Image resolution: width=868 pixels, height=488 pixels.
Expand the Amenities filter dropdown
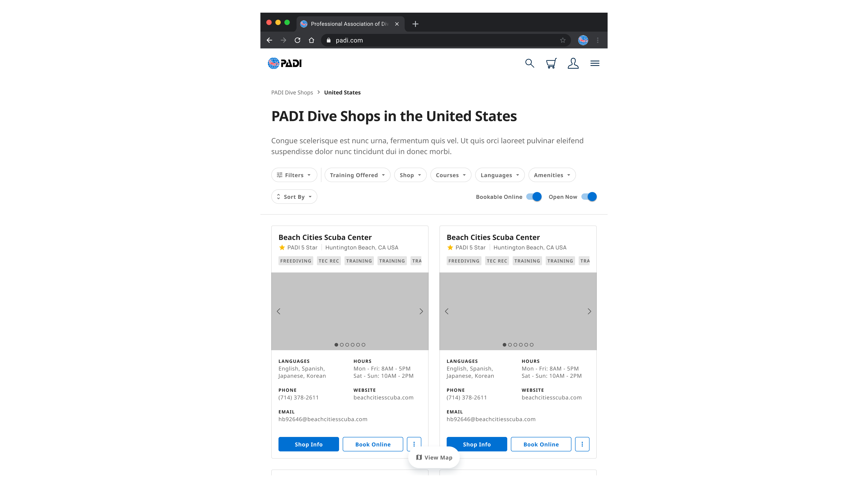click(552, 175)
